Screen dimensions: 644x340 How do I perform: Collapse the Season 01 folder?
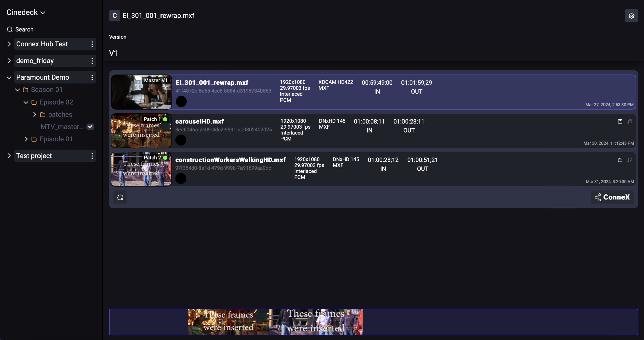coord(17,90)
